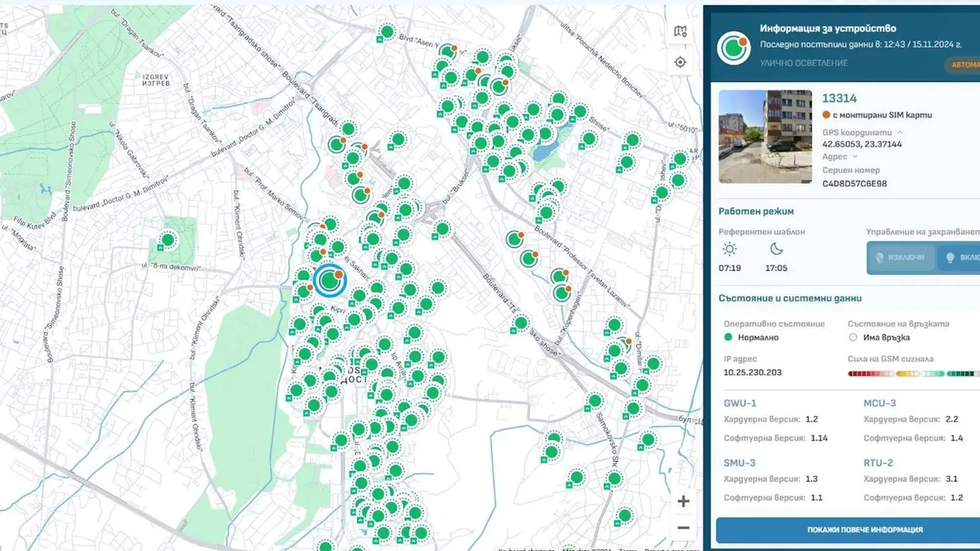This screenshot has width=980, height=551.
Task: Click the с монтирани SIM карти label
Action: [883, 115]
